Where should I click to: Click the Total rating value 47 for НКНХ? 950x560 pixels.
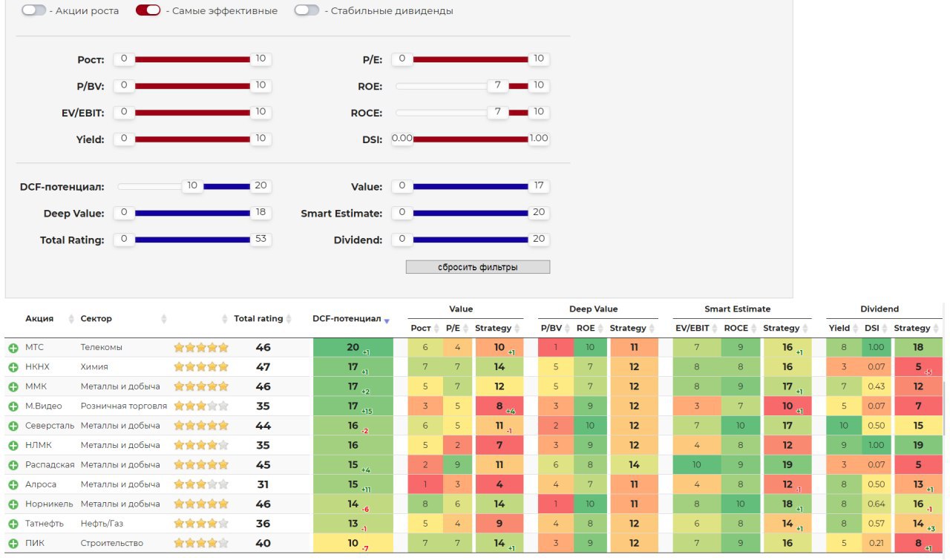point(263,367)
